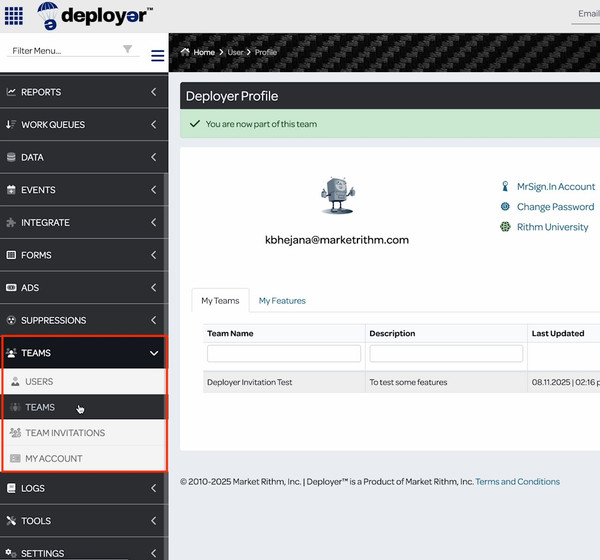The width and height of the screenshot is (600, 560).
Task: Click the filter funnel icon
Action: (x=127, y=49)
